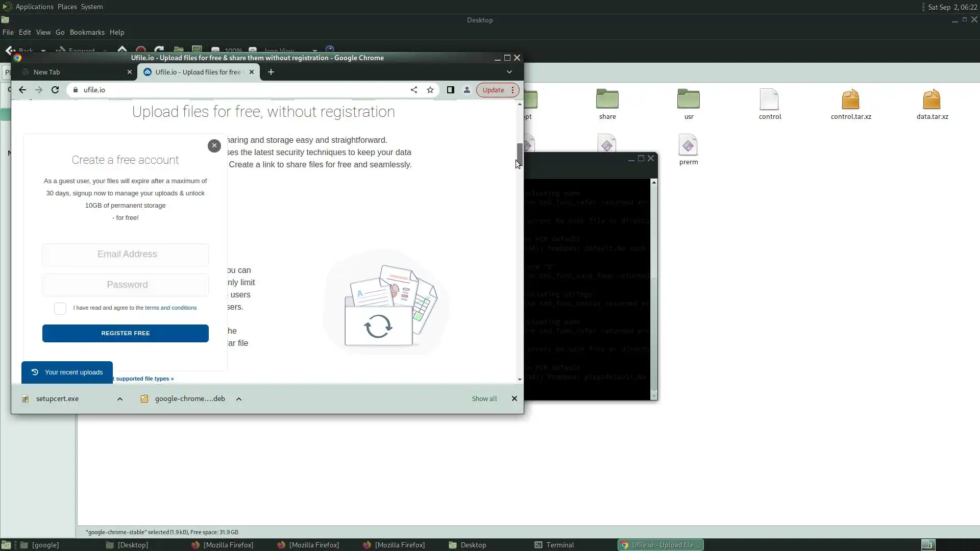Click the share page icon in address bar

[x=414, y=90]
